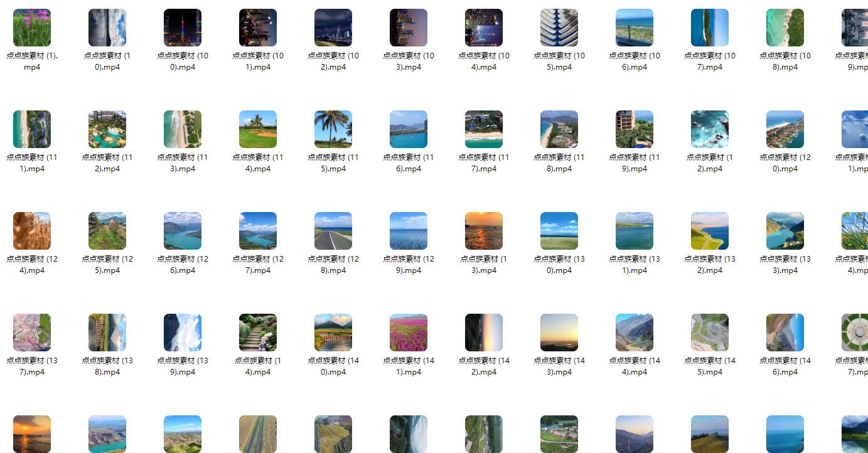
Task: Click 点点族素材 (145).mp4 winding road thumbnail
Action: 710,333
